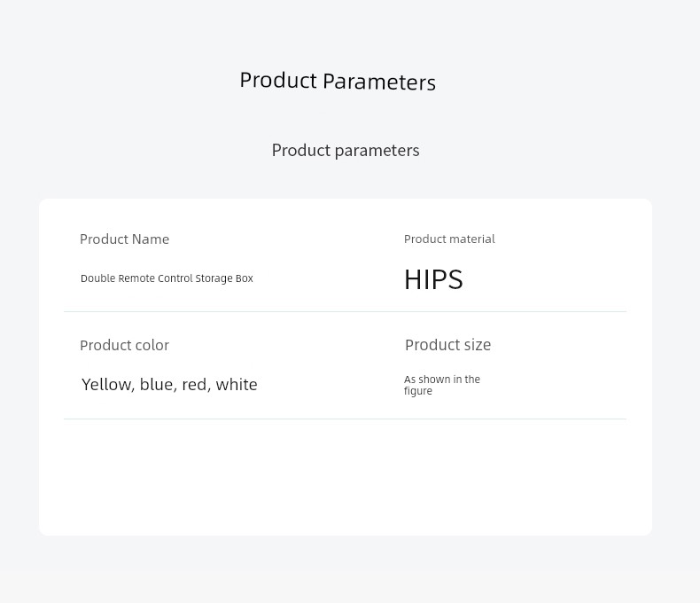Click the divider line below Product Name row
700x603 pixels.
345,312
